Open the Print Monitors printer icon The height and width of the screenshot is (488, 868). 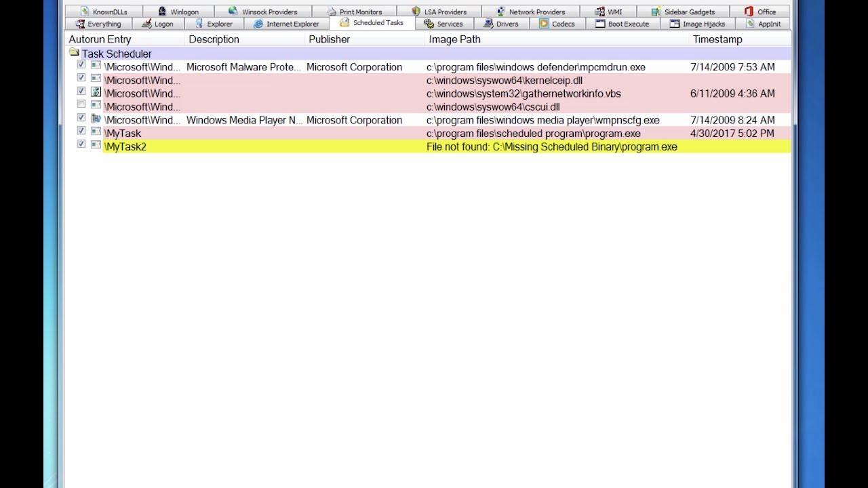(x=332, y=12)
